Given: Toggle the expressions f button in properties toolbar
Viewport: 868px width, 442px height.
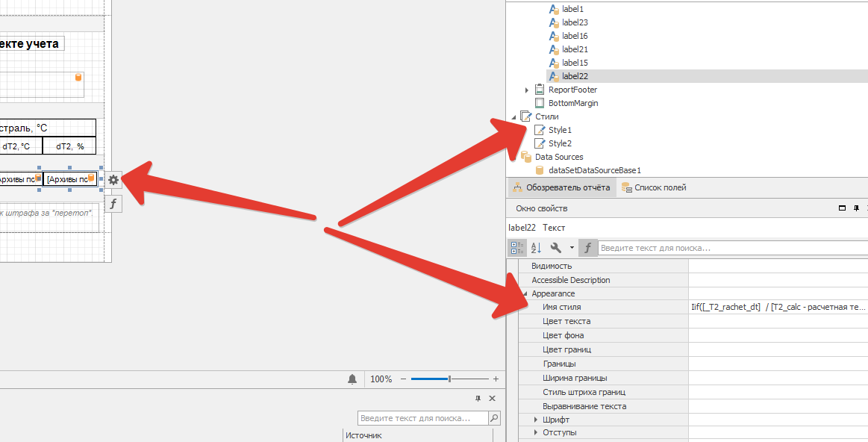Looking at the screenshot, I should click(588, 248).
